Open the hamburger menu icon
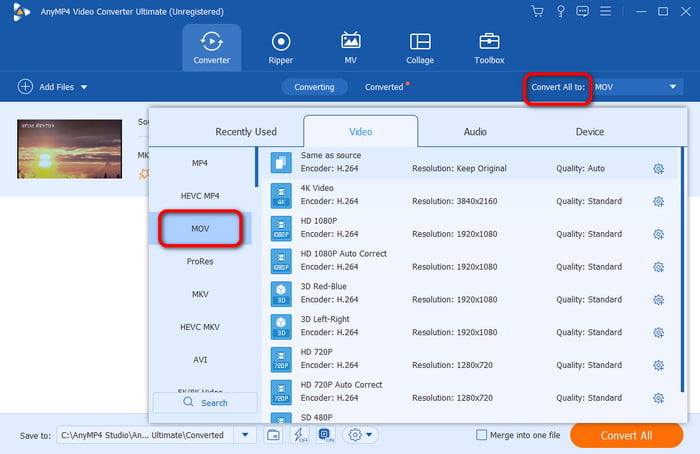Viewport: 700px width, 454px height. click(605, 11)
